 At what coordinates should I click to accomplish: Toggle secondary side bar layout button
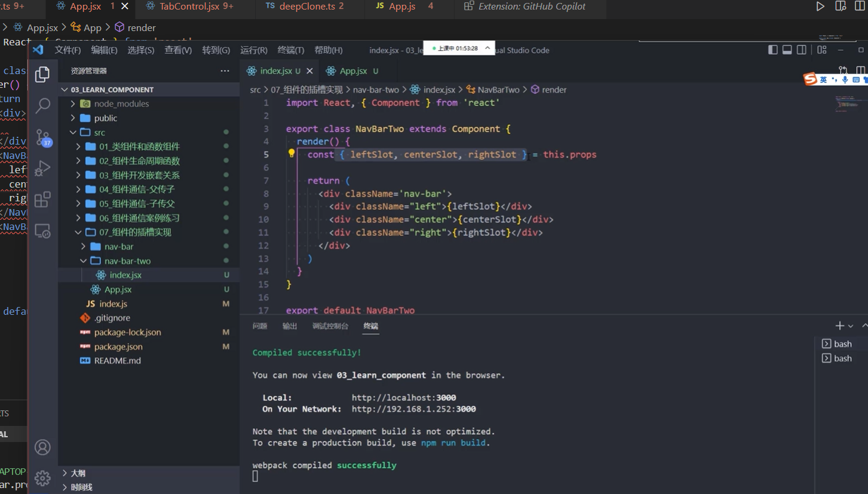click(x=802, y=50)
